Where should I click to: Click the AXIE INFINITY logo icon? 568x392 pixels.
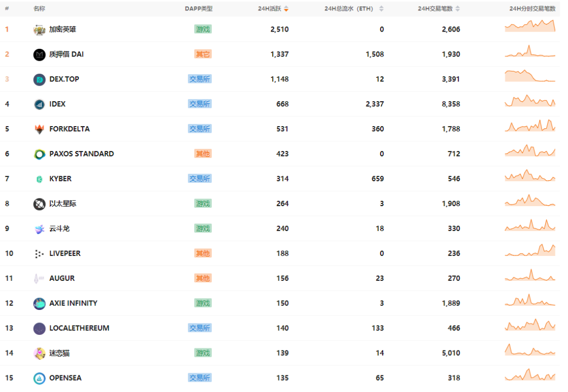coord(39,304)
